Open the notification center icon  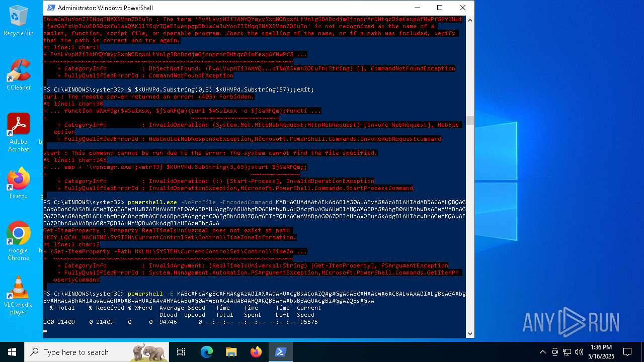click(627, 352)
